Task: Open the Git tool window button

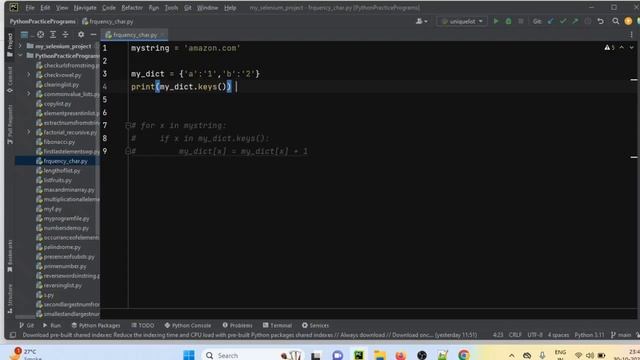Action: pyautogui.click(x=27, y=325)
